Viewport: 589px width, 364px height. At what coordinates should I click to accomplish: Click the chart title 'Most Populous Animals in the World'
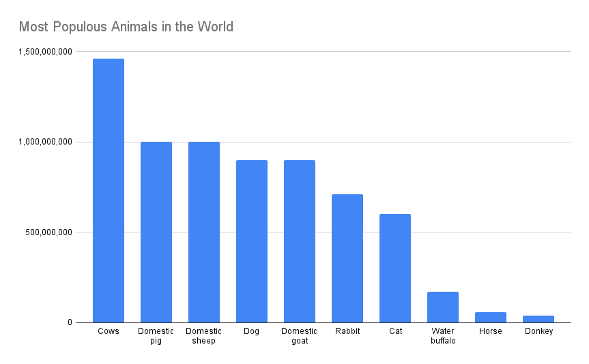(x=126, y=27)
